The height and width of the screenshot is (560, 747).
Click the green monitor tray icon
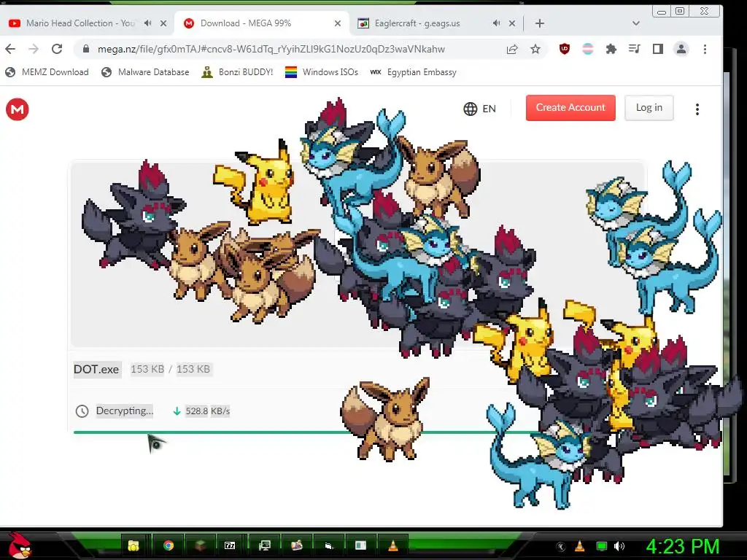pyautogui.click(x=602, y=546)
